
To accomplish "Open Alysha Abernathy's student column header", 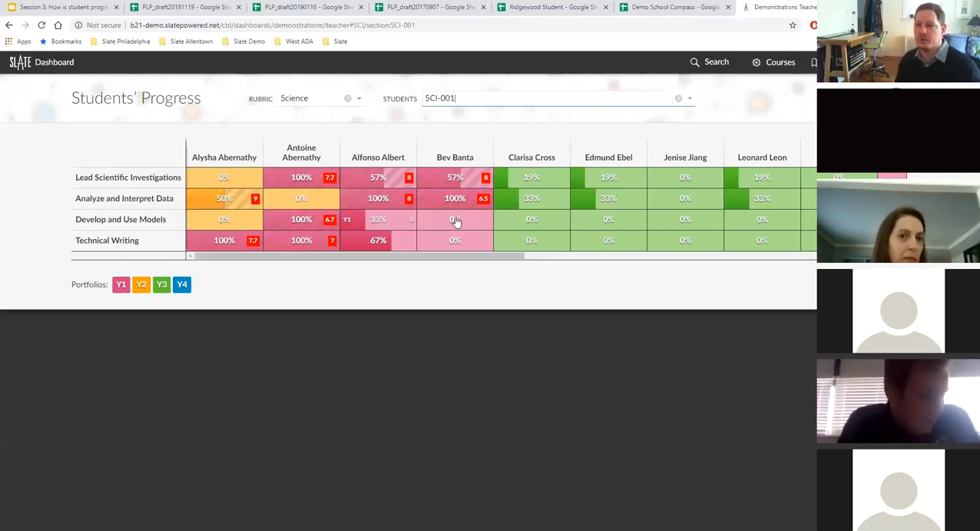I will (x=224, y=158).
